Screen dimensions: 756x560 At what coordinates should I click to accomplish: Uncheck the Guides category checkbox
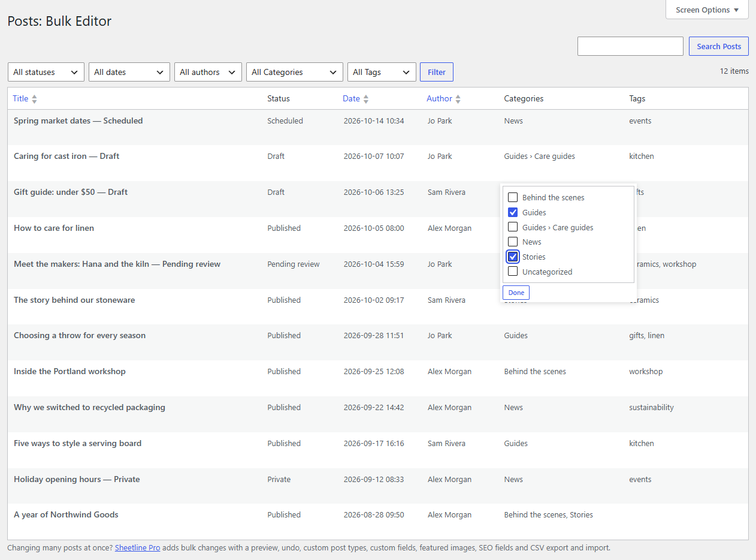pyautogui.click(x=513, y=212)
